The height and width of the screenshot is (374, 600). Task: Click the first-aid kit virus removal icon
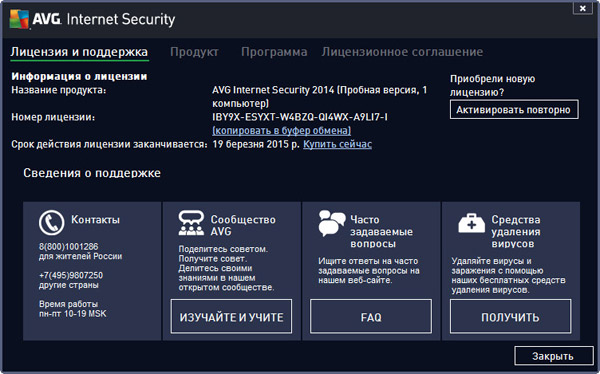pyautogui.click(x=471, y=223)
